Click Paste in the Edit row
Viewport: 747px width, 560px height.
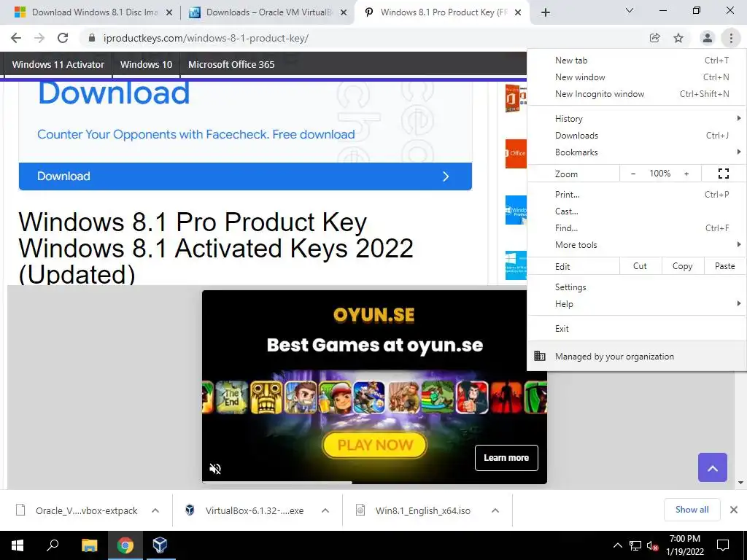coord(724,266)
